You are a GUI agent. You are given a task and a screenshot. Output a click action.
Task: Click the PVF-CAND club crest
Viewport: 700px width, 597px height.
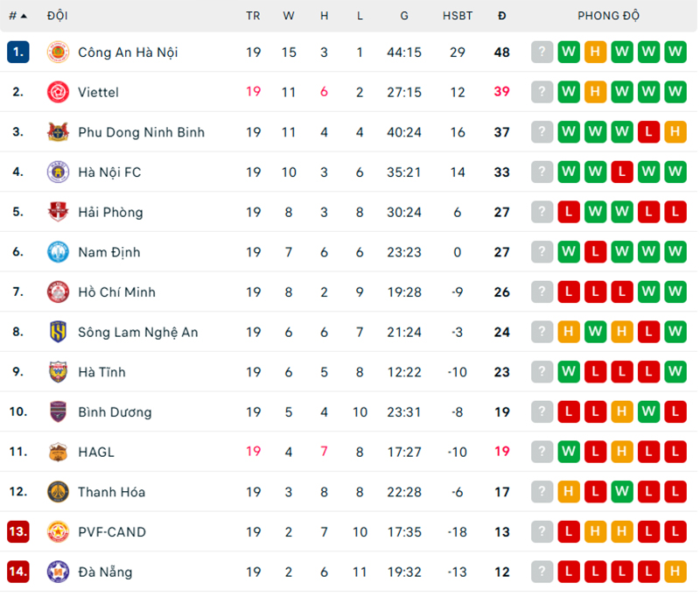pos(58,531)
